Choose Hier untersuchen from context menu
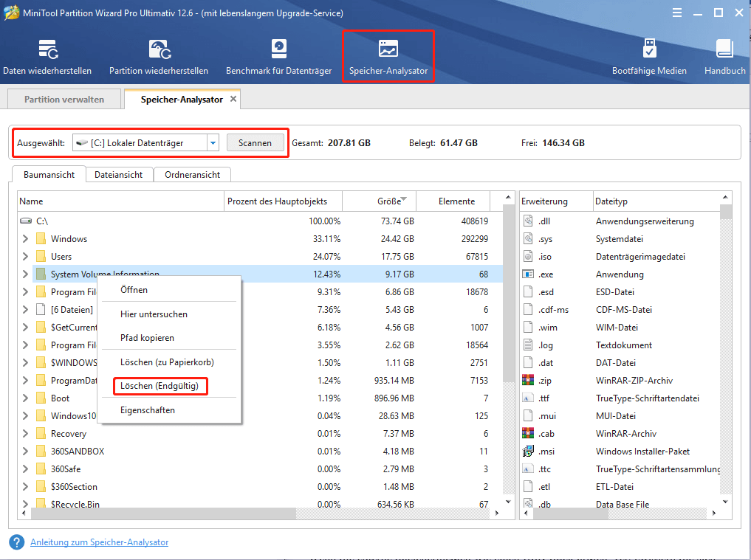The height and width of the screenshot is (560, 751). pos(170,314)
